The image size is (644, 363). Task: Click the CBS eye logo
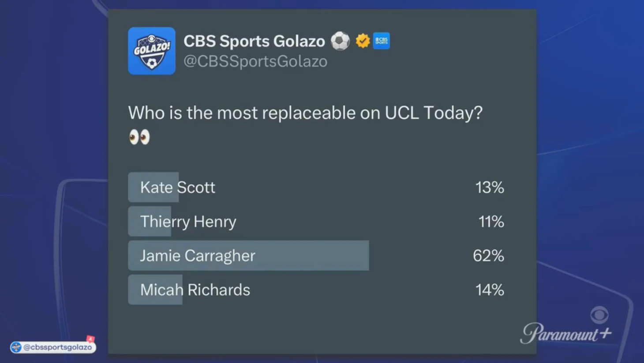pos(599,315)
